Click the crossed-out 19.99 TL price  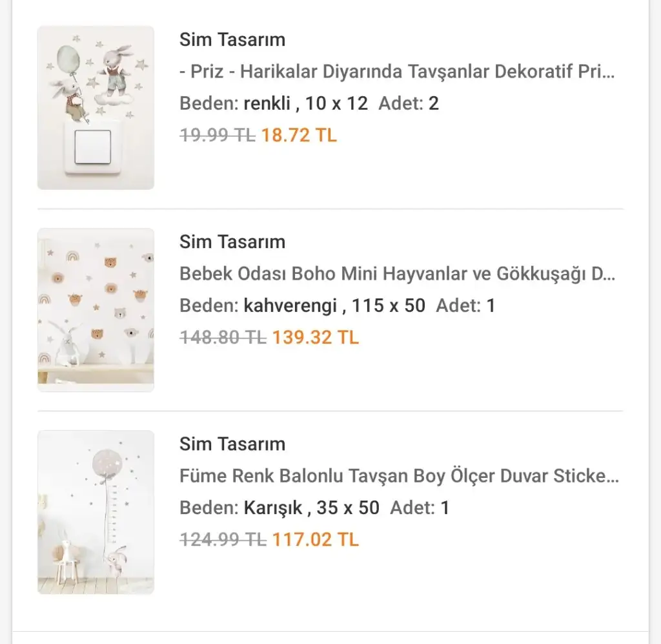pos(218,136)
